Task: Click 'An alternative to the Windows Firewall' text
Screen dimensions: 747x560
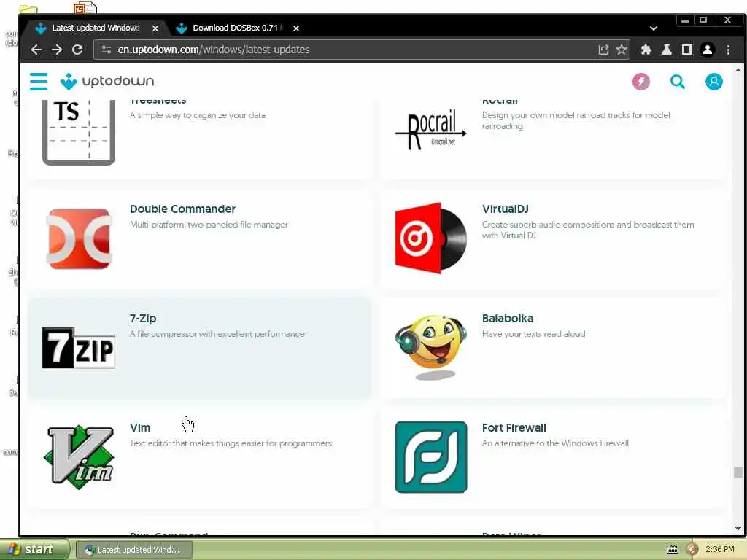Action: 555,444
